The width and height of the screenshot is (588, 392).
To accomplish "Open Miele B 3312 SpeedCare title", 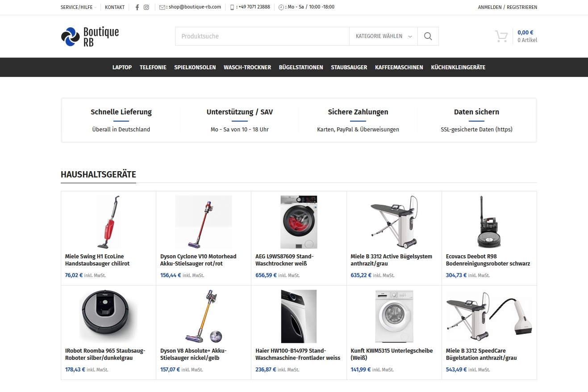I will pos(481,354).
